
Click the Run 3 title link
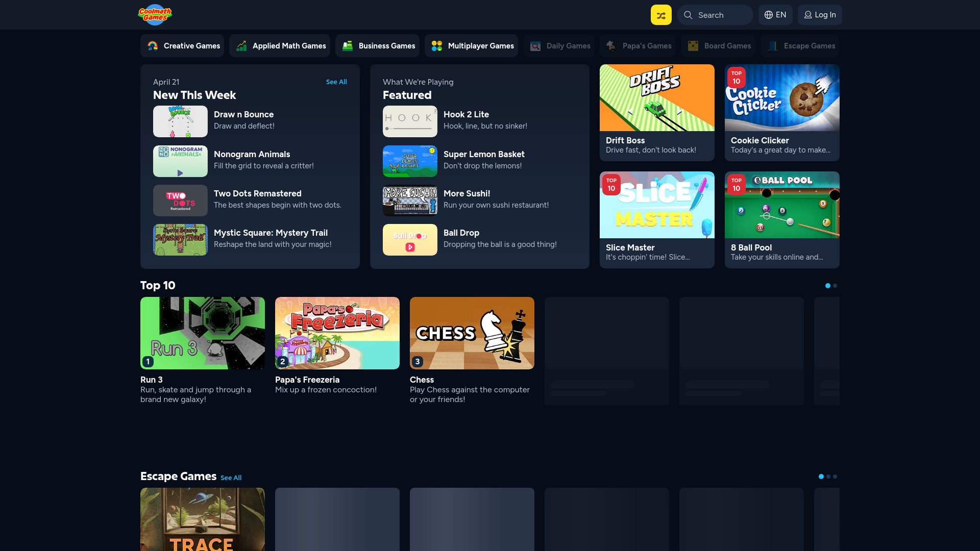152,380
